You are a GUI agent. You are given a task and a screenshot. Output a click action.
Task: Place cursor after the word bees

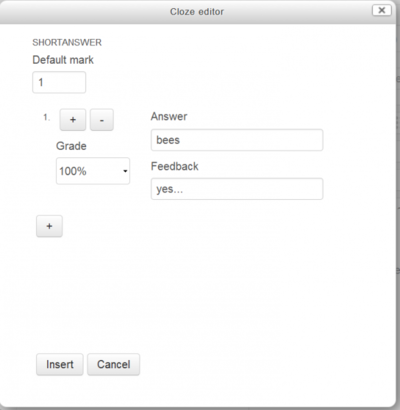181,140
